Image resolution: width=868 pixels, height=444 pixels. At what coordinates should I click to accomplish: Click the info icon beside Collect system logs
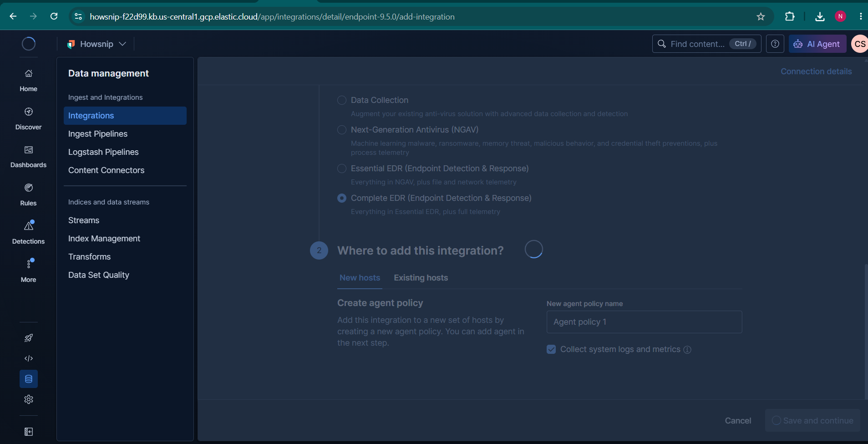(x=687, y=350)
